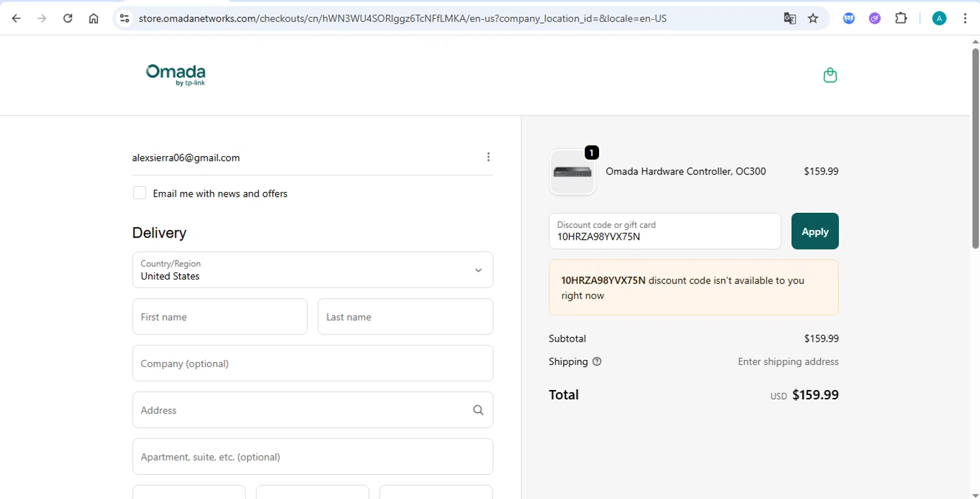Image resolution: width=980 pixels, height=499 pixels.
Task: Focus the Last name field
Action: (405, 317)
